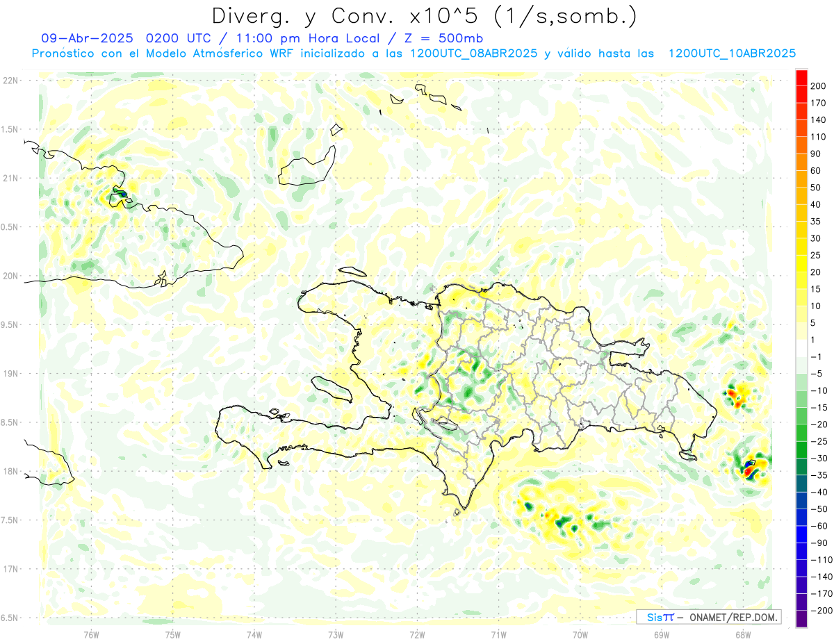Click the '9.5N' latitude label

(10, 324)
